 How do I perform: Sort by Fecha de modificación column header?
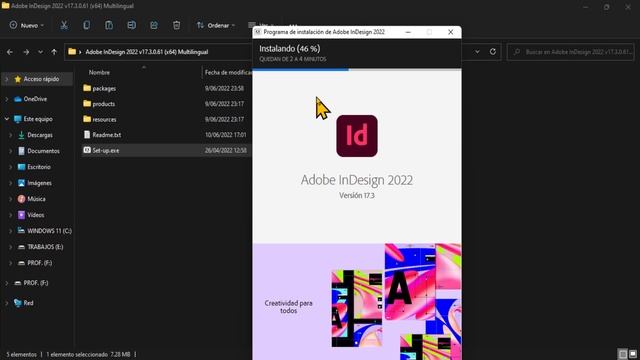click(x=228, y=72)
